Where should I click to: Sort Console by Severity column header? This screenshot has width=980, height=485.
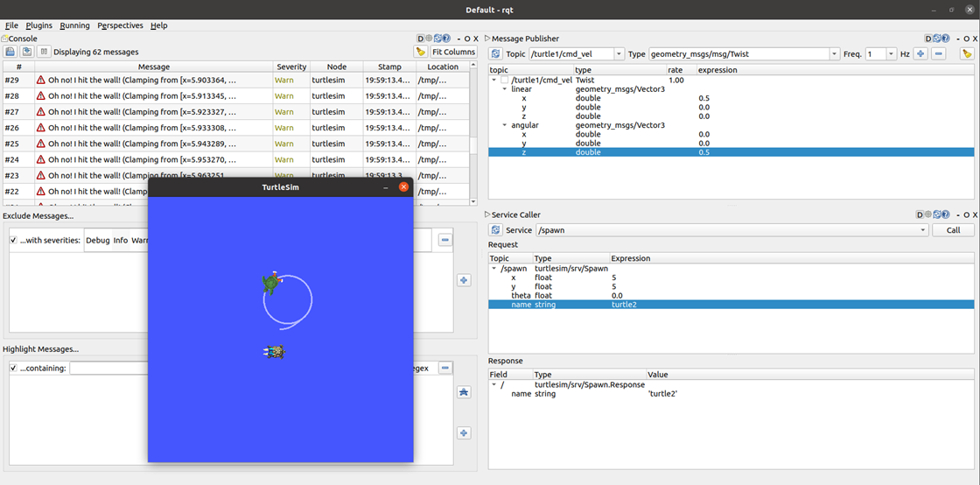291,67
